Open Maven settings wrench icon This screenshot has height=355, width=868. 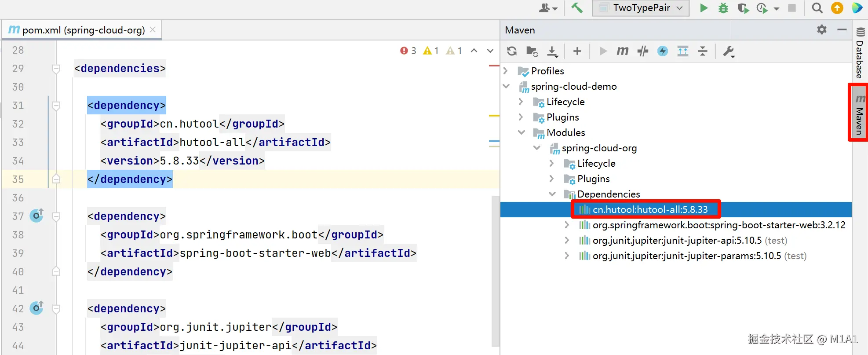(729, 51)
